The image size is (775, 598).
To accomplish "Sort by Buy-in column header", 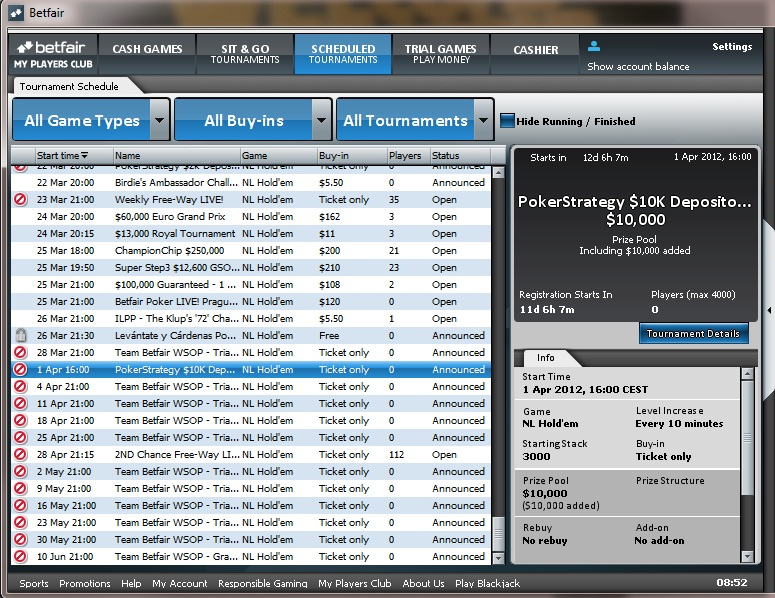I will coord(352,156).
